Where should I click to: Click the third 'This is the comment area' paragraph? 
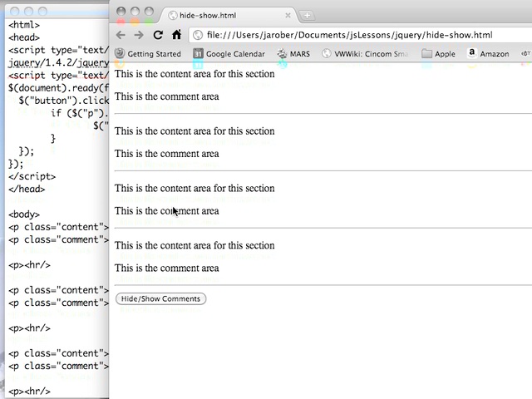coord(166,211)
